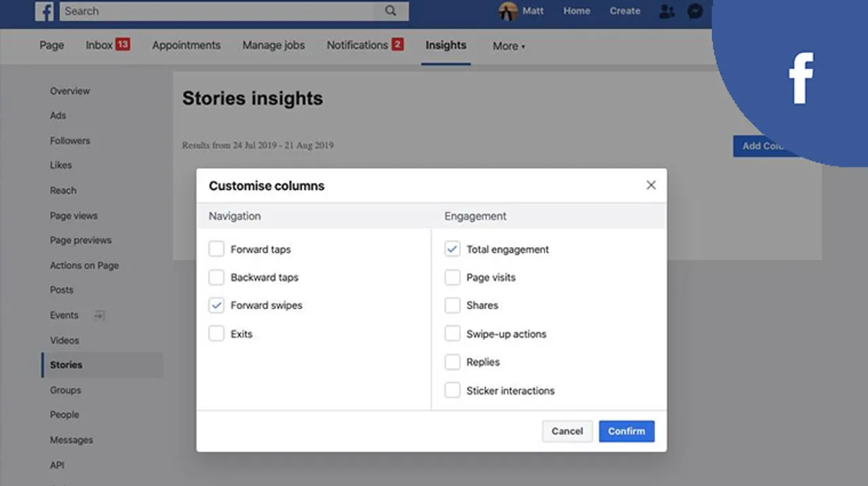
Task: Open Page views in sidebar
Action: (73, 216)
